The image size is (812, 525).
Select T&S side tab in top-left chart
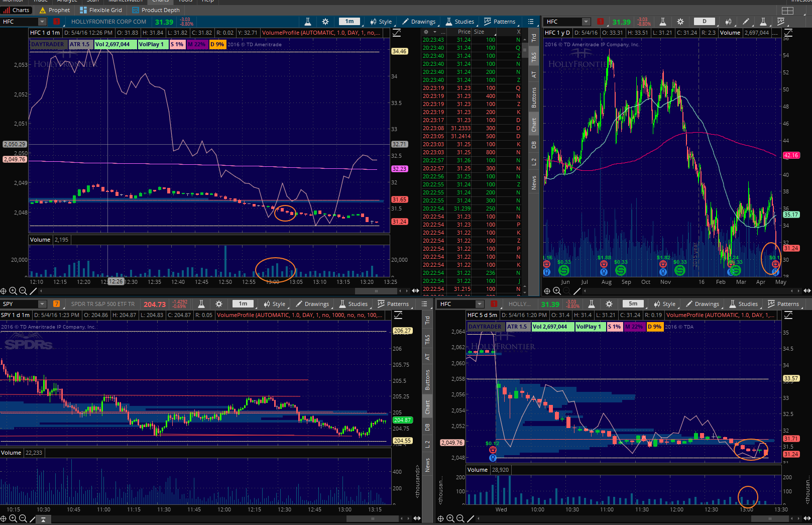click(534, 57)
